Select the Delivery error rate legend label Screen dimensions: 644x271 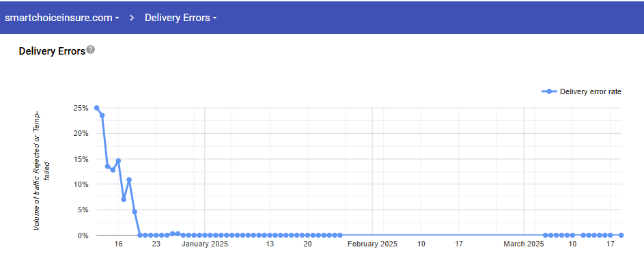click(591, 91)
